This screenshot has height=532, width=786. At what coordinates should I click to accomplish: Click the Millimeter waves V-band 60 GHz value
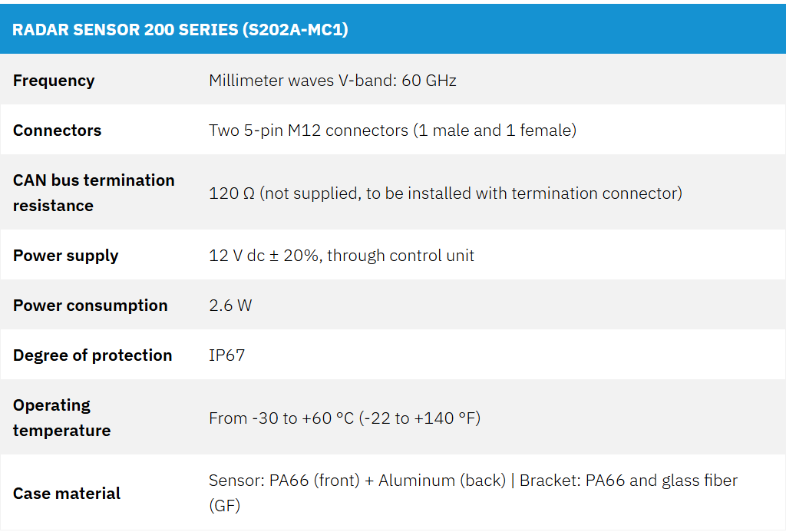(332, 81)
